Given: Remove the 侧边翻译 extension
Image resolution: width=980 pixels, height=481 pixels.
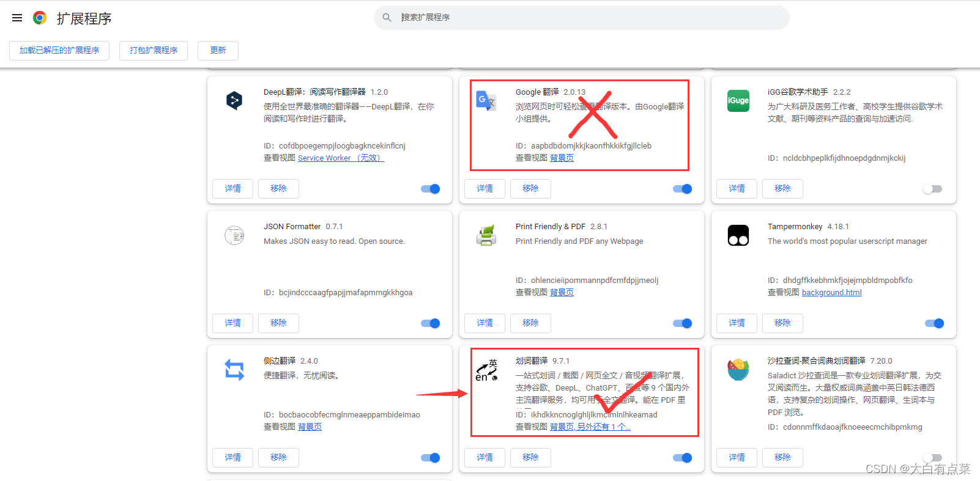Looking at the screenshot, I should pos(278,458).
